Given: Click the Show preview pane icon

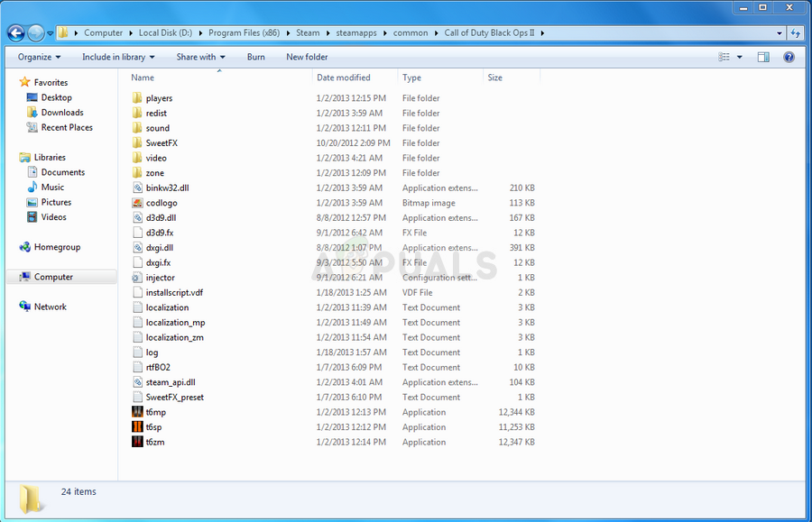Looking at the screenshot, I should pos(762,57).
